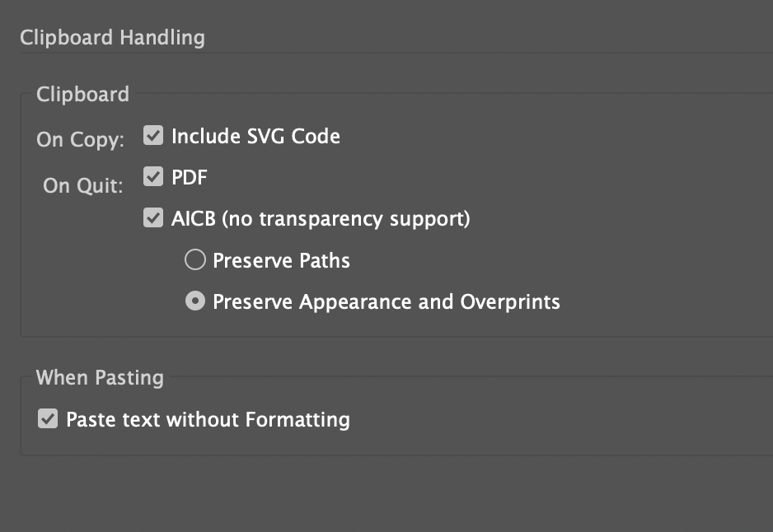Toggle the PDF clipboard format setting
773x532 pixels.
(x=152, y=176)
